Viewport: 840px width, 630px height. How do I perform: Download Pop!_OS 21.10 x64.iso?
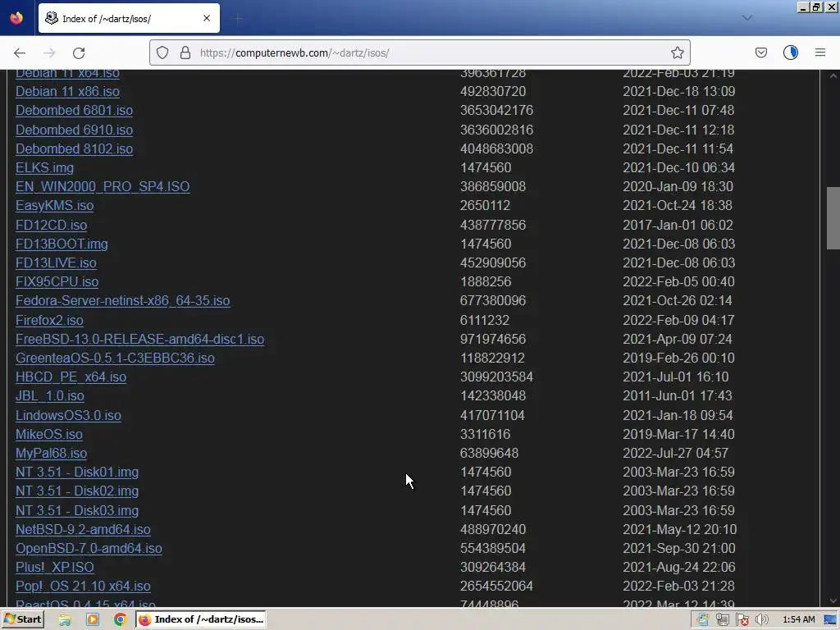click(x=83, y=586)
